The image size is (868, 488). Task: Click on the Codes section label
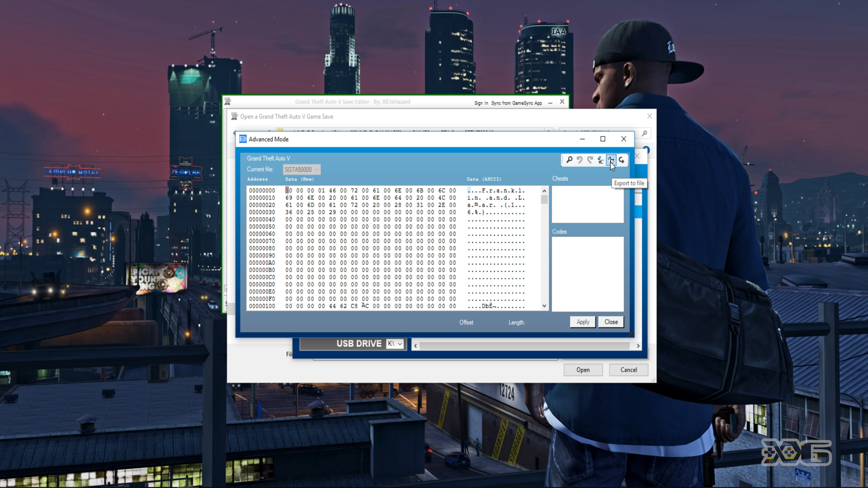[559, 231]
